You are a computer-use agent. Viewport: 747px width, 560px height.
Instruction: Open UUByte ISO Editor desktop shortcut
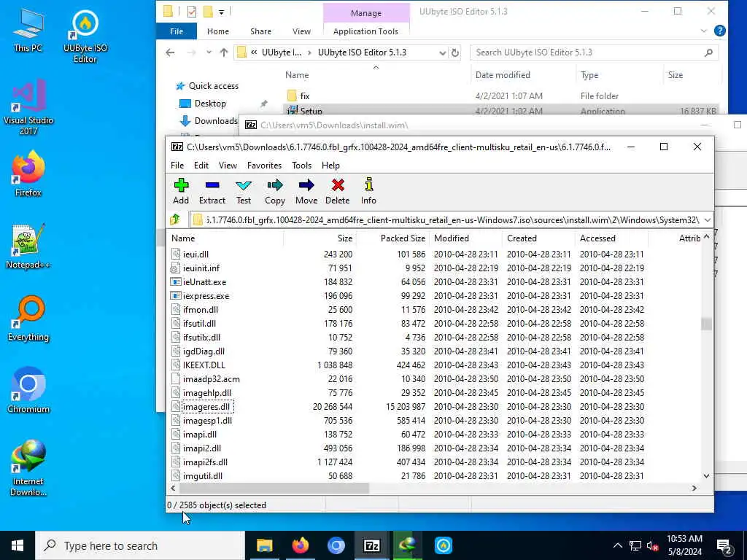pyautogui.click(x=85, y=37)
